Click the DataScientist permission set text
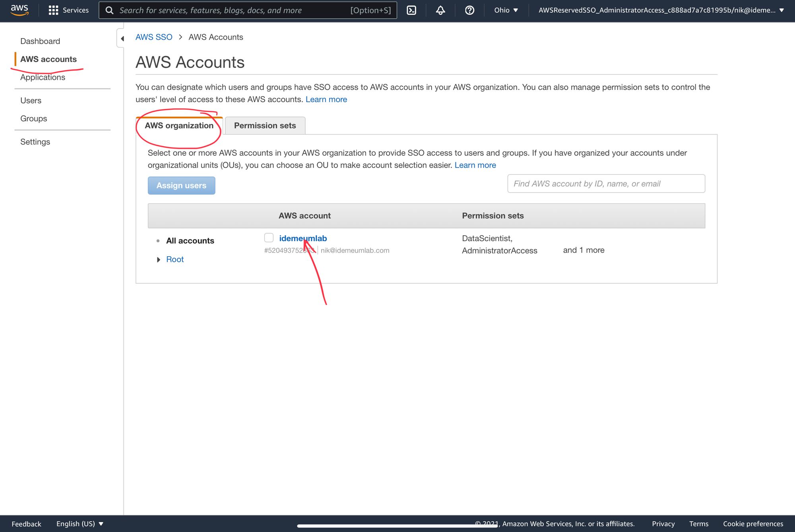This screenshot has width=795, height=532. coord(487,238)
